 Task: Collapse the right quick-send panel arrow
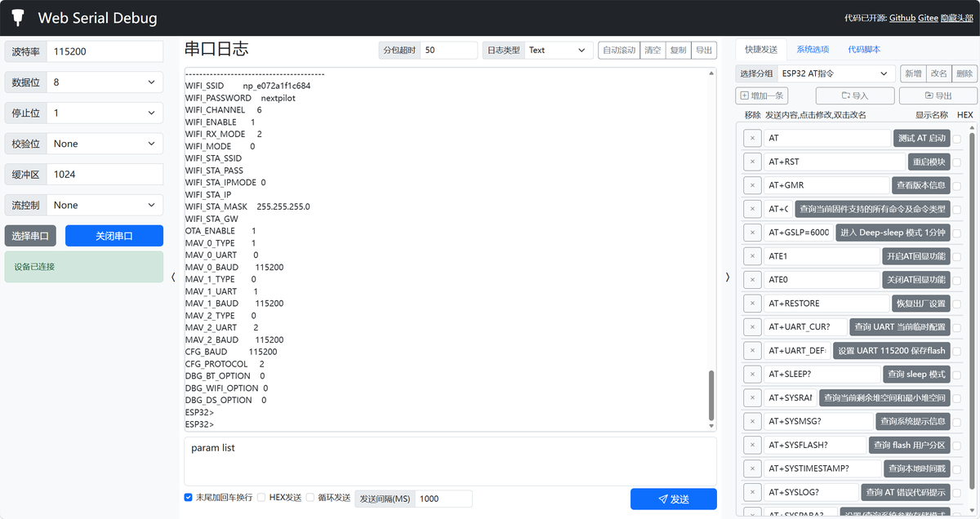pos(727,277)
